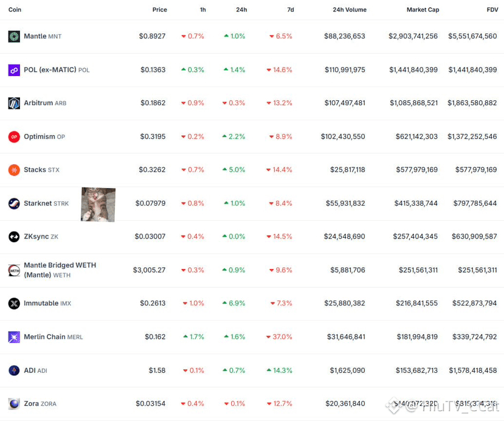Sort by the 7d change column header
Viewport: 504px width, 421px height.
click(x=290, y=10)
